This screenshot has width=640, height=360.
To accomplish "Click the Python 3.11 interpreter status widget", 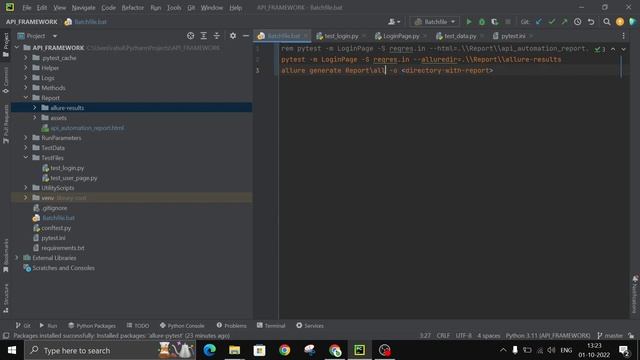I will (x=548, y=336).
